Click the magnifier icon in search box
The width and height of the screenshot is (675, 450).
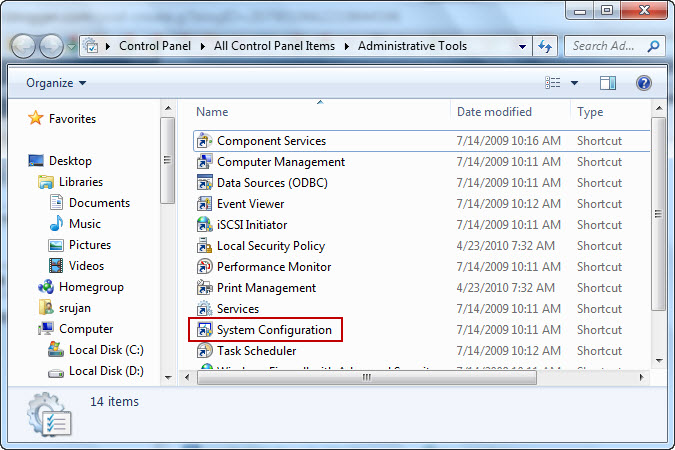(x=653, y=46)
